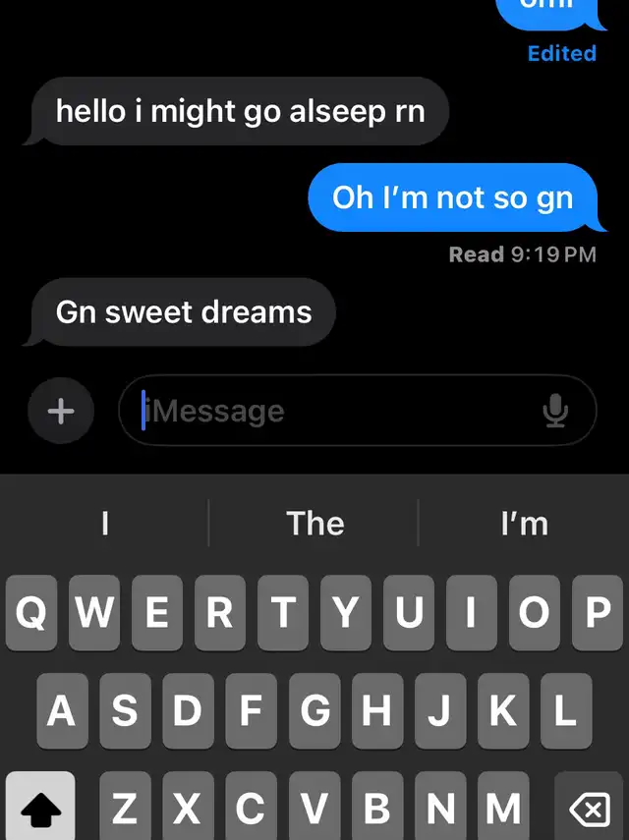Tap the Edited label under message
Image resolution: width=629 pixels, height=840 pixels.
[x=561, y=53]
